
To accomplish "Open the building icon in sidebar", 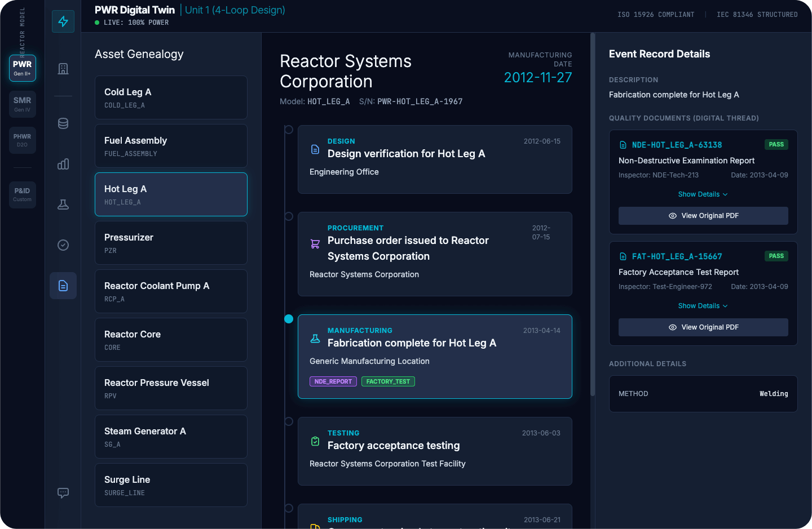I will 63,69.
